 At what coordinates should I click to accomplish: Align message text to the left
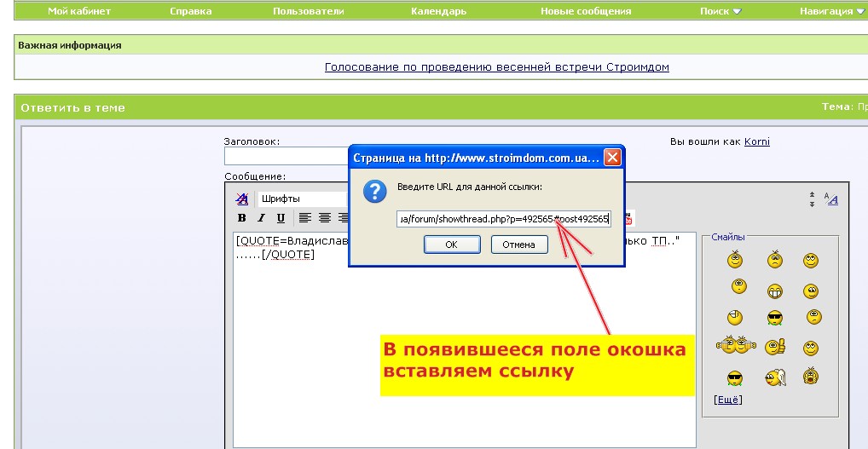click(x=305, y=218)
